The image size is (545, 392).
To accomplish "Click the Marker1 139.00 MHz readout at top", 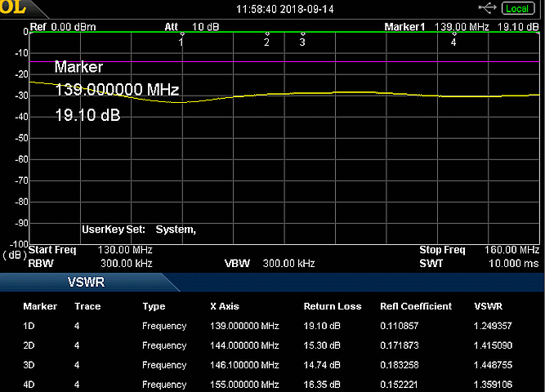I will click(462, 27).
